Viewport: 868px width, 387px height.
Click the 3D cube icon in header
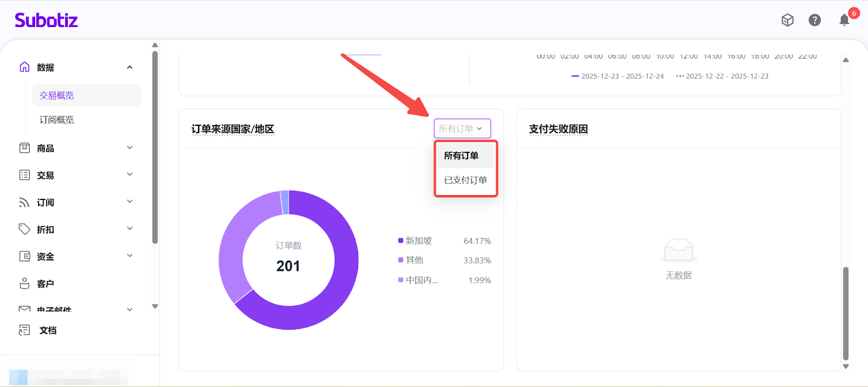coord(787,21)
